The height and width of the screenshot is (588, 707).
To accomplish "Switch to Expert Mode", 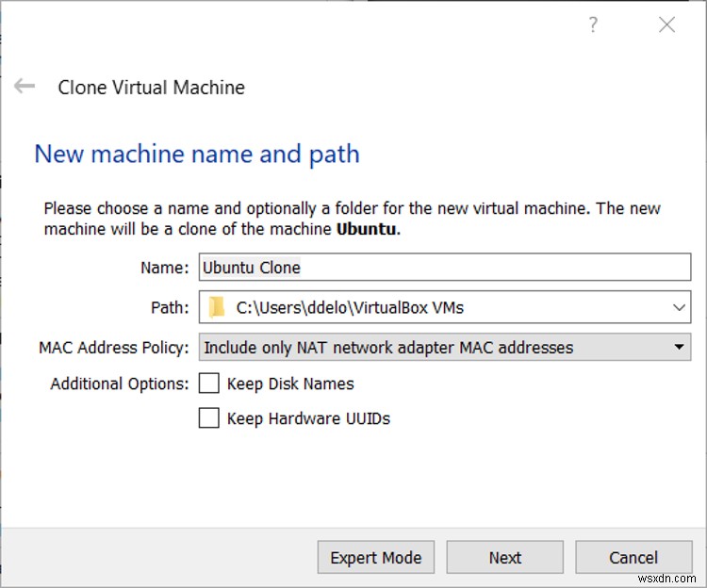I will coord(375,558).
